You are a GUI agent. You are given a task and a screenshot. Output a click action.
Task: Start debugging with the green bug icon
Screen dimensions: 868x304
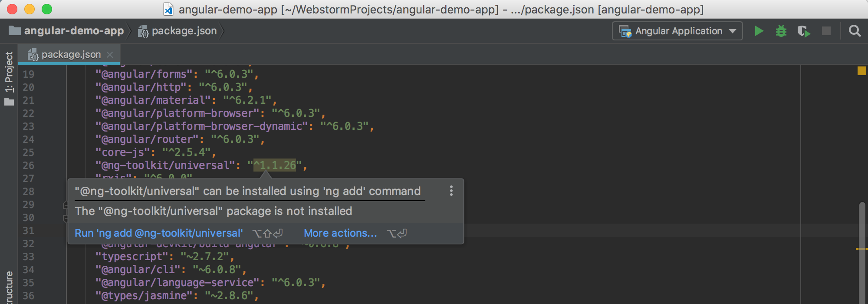781,31
